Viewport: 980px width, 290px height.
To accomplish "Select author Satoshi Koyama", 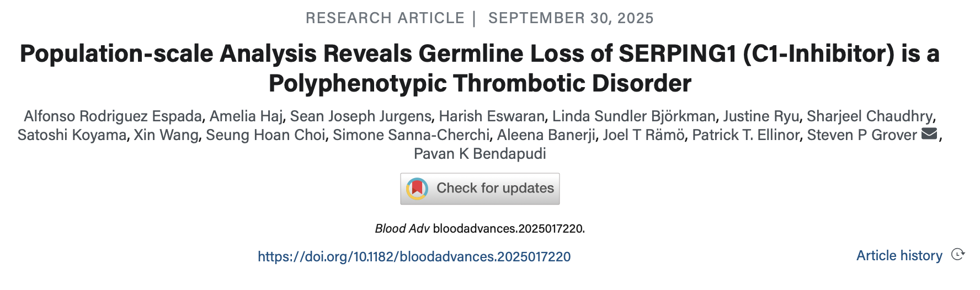I will pyautogui.click(x=72, y=135).
